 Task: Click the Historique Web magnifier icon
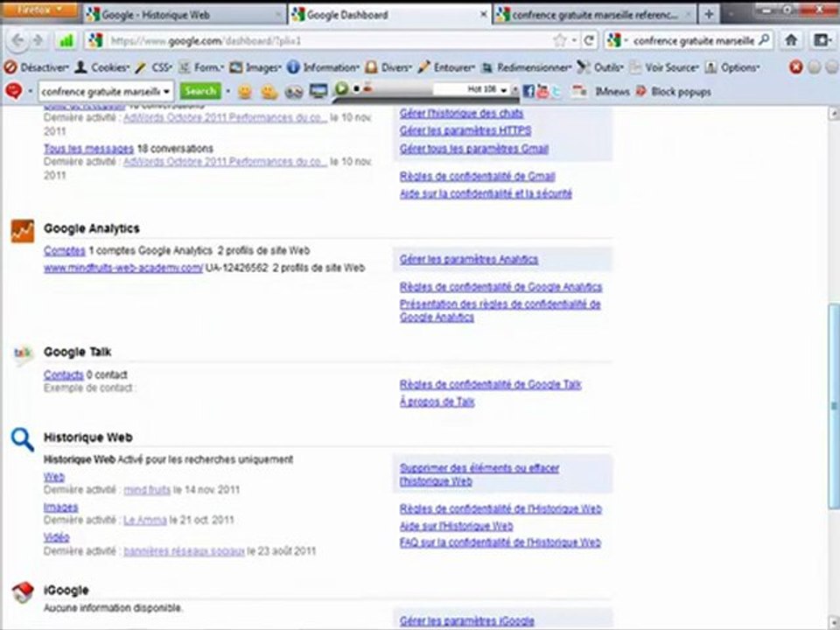point(23,439)
